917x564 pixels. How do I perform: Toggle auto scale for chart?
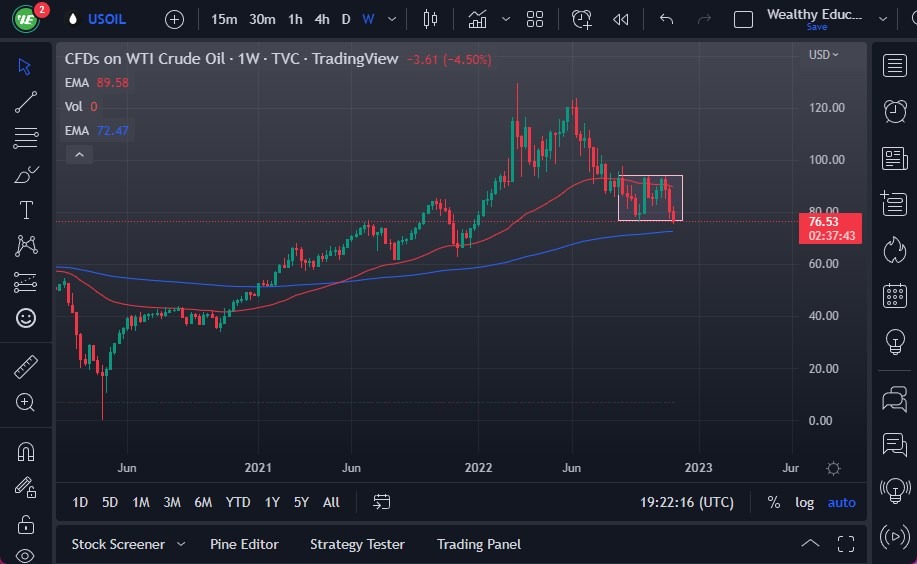[841, 502]
